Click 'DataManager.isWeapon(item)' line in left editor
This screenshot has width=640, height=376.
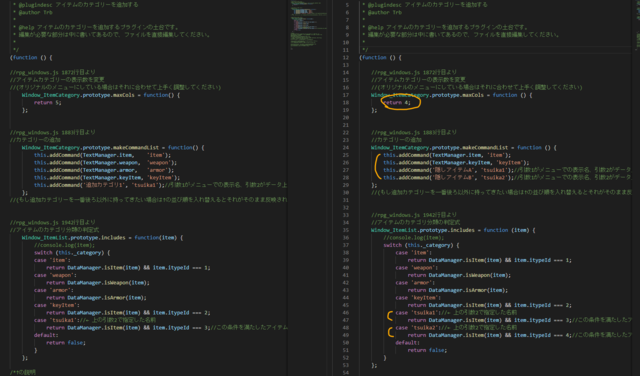98,283
